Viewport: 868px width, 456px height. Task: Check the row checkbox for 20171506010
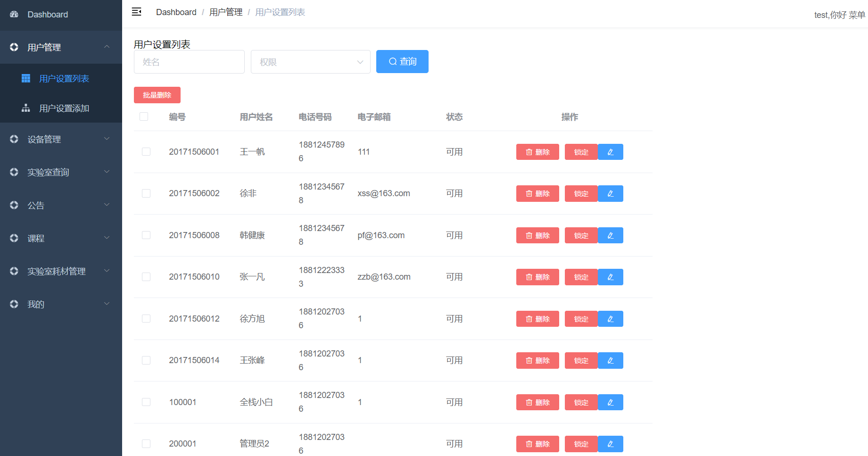(146, 277)
